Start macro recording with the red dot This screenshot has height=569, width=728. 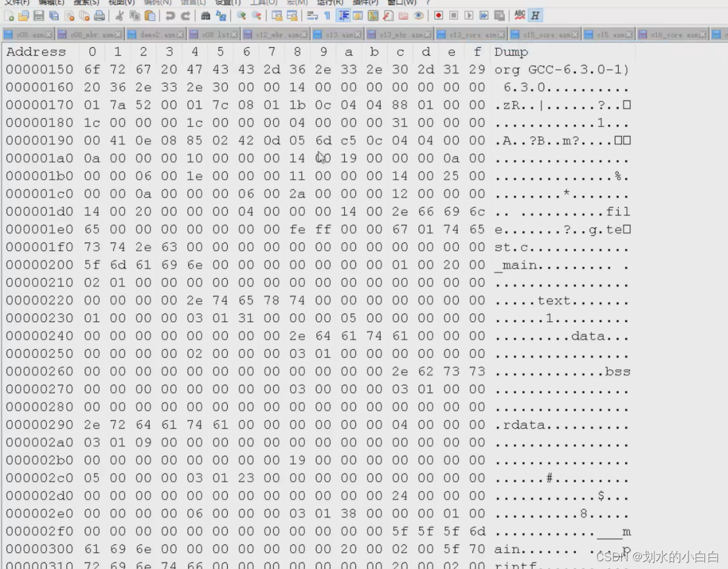click(438, 16)
